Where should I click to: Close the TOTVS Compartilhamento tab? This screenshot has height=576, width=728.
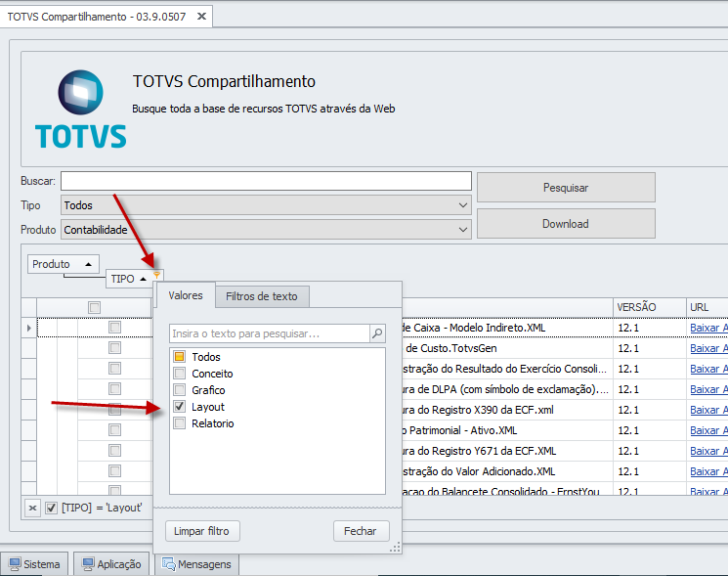click(201, 17)
